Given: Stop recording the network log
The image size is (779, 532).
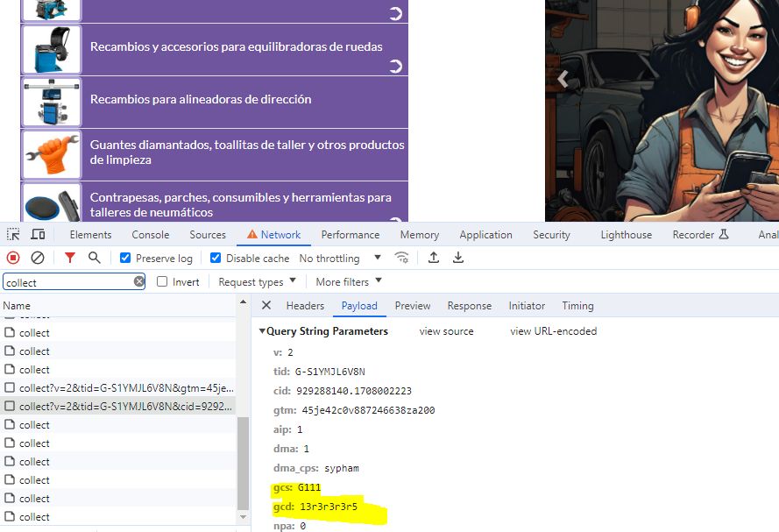Looking at the screenshot, I should click(13, 258).
